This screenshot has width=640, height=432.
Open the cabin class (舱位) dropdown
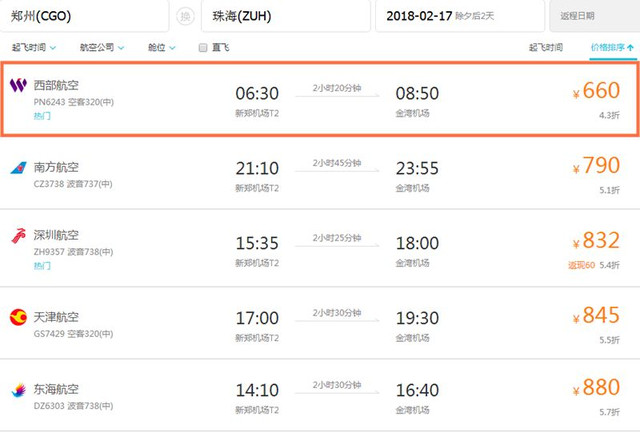click(x=161, y=48)
